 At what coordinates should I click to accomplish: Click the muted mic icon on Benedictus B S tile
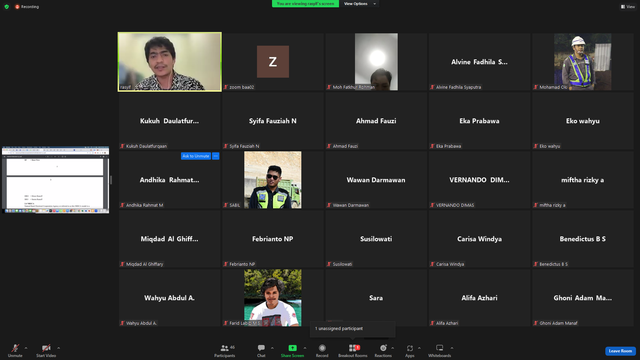click(x=536, y=264)
